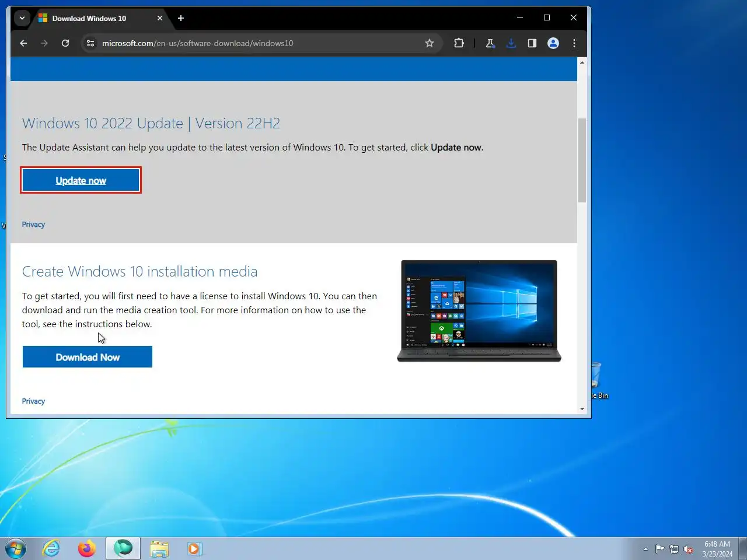Image resolution: width=747 pixels, height=560 pixels.
Task: Open the Privacy link under Download Now
Action: (33, 401)
